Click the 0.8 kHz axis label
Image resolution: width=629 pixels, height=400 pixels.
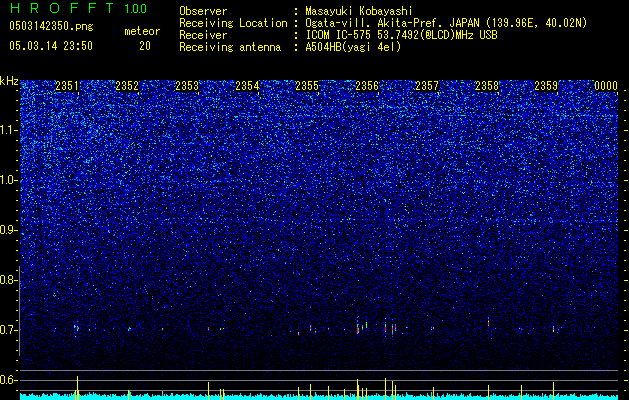[x=7, y=280]
